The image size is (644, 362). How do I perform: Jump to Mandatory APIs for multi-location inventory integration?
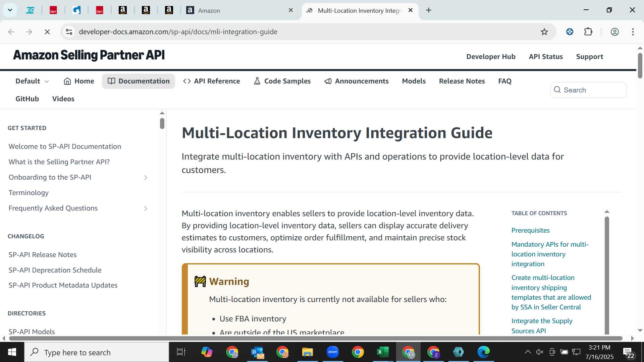[x=550, y=254]
